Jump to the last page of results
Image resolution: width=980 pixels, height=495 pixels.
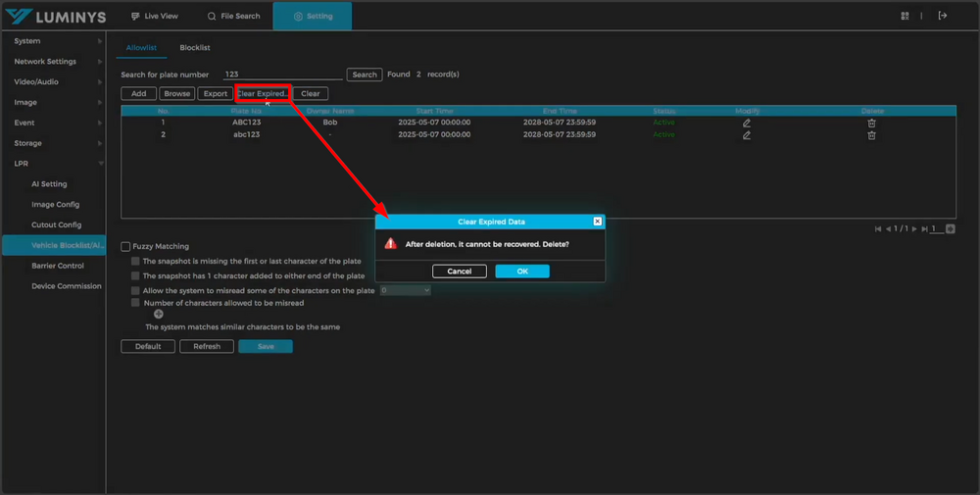(x=923, y=228)
